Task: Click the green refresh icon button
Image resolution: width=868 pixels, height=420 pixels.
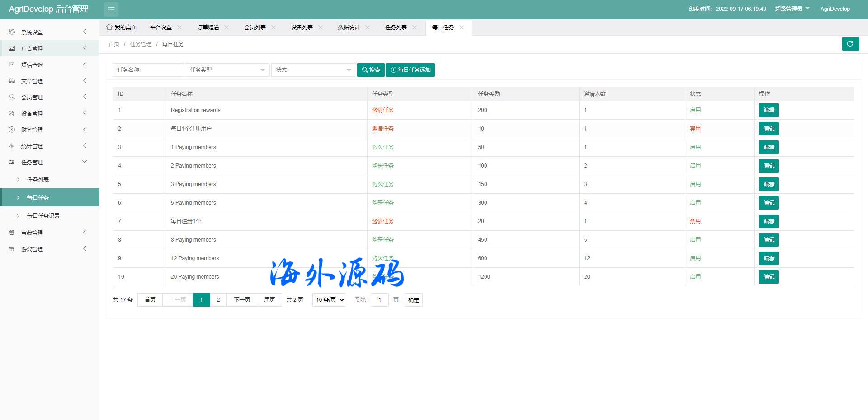Action: [x=850, y=44]
